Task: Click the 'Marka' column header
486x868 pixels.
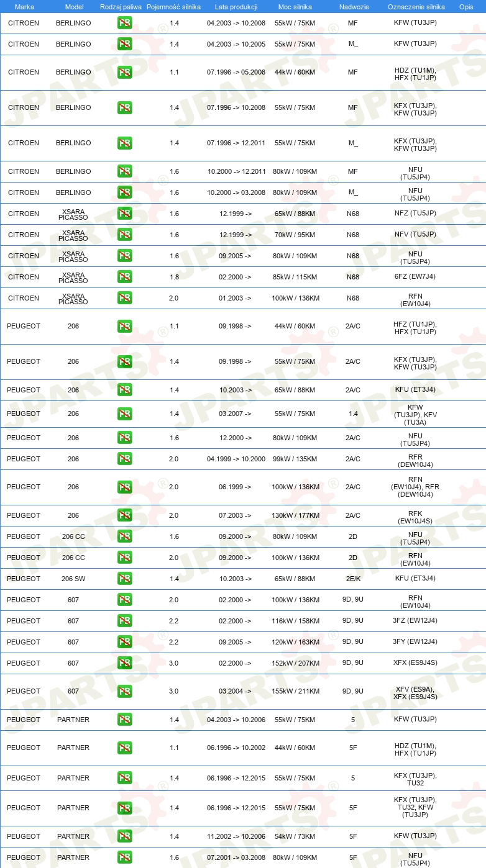Action: pos(24,6)
